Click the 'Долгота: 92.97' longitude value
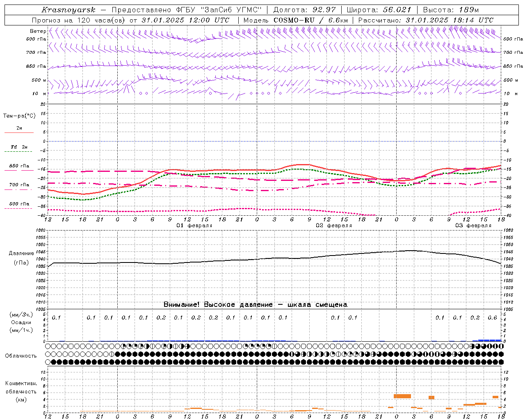525x420 pixels. click(x=304, y=10)
